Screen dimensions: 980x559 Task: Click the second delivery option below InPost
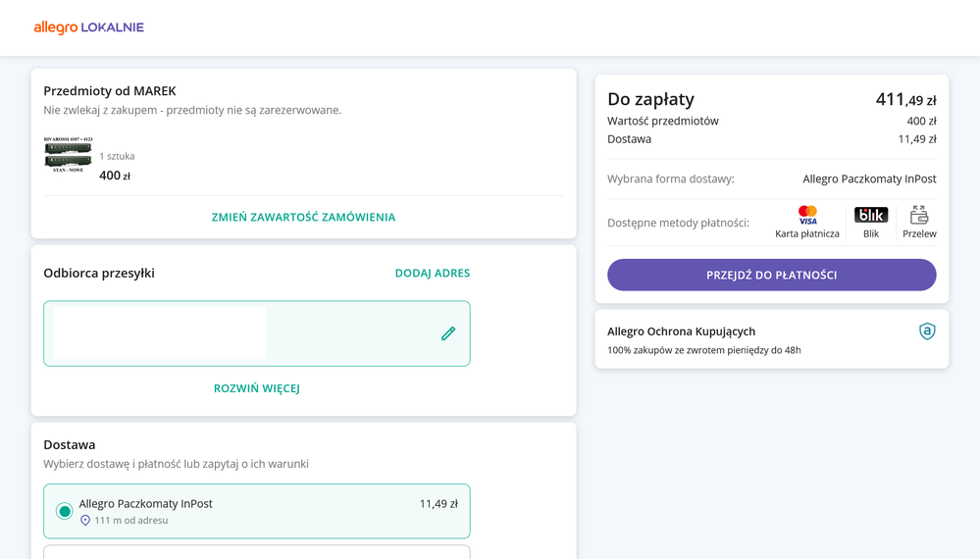pyautogui.click(x=257, y=552)
